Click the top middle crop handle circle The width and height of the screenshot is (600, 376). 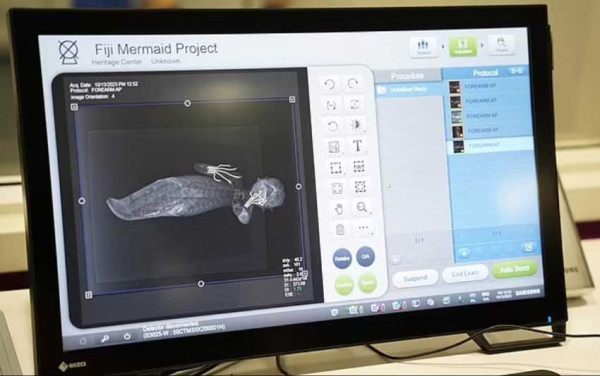[188, 103]
